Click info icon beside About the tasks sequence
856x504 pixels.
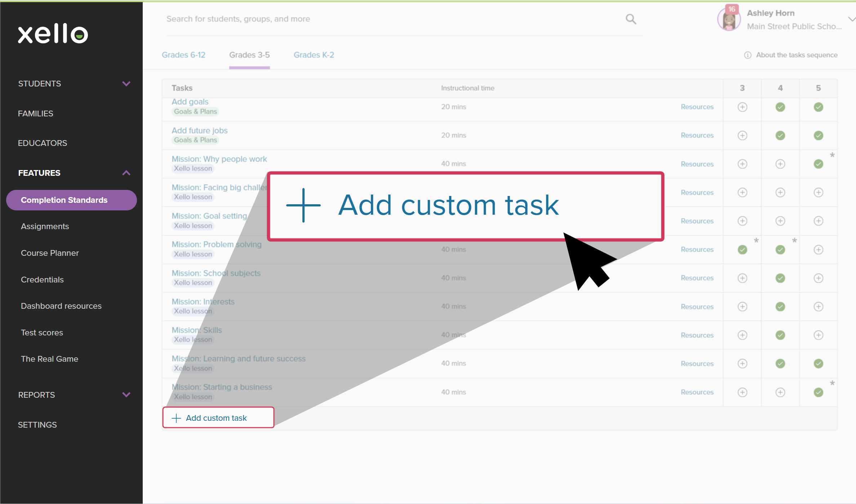pos(748,55)
